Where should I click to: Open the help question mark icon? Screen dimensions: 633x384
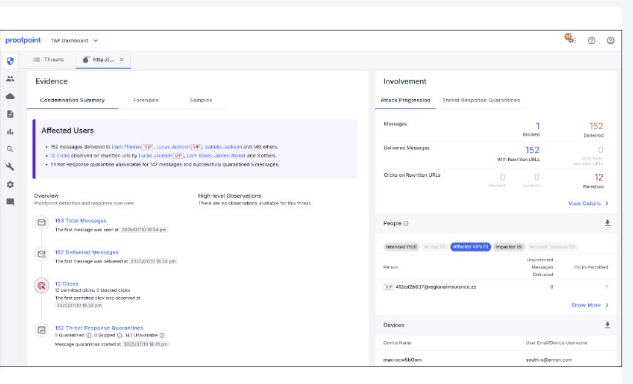pos(591,40)
